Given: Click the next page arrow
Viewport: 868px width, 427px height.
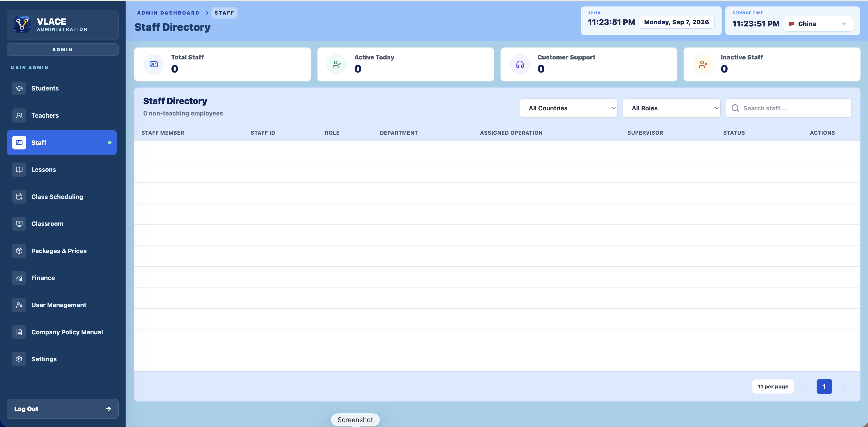Looking at the screenshot, I should click(x=844, y=386).
